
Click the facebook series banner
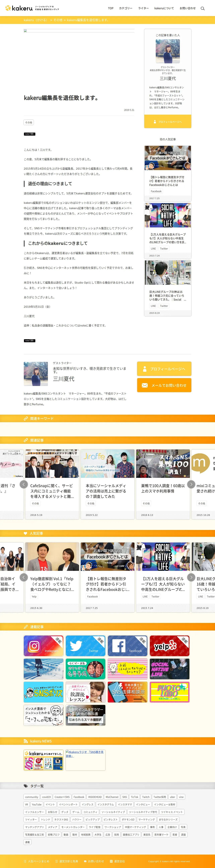click(x=128, y=646)
